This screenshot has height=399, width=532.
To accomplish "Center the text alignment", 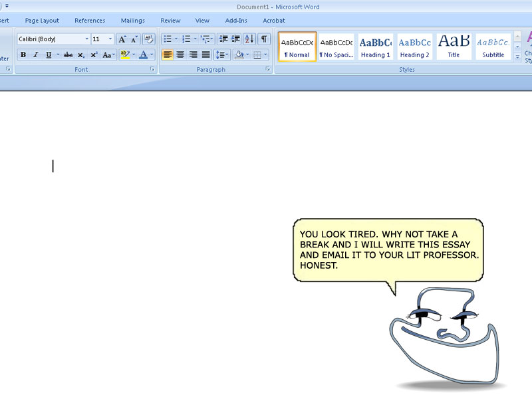I will coord(180,55).
